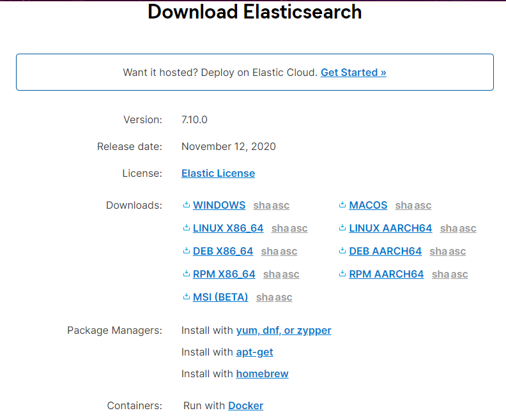Open the asc signature for MACOS

[423, 206]
